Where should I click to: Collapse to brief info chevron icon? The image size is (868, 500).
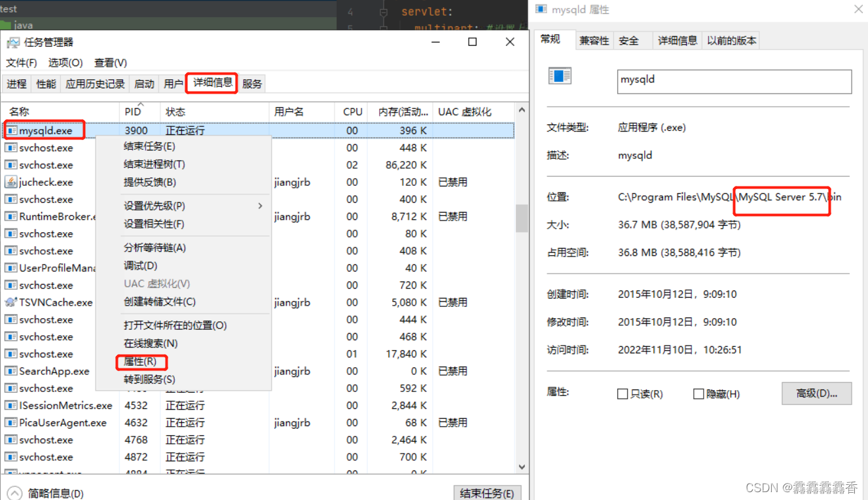click(x=14, y=493)
